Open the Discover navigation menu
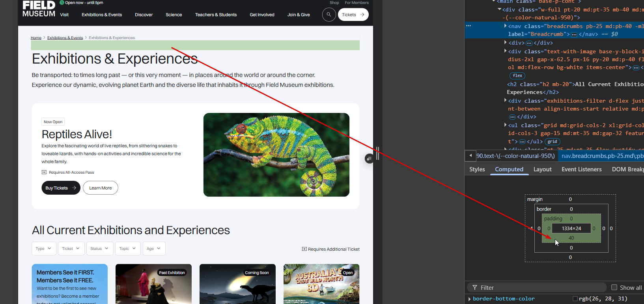The width and height of the screenshot is (644, 304). pyautogui.click(x=144, y=15)
